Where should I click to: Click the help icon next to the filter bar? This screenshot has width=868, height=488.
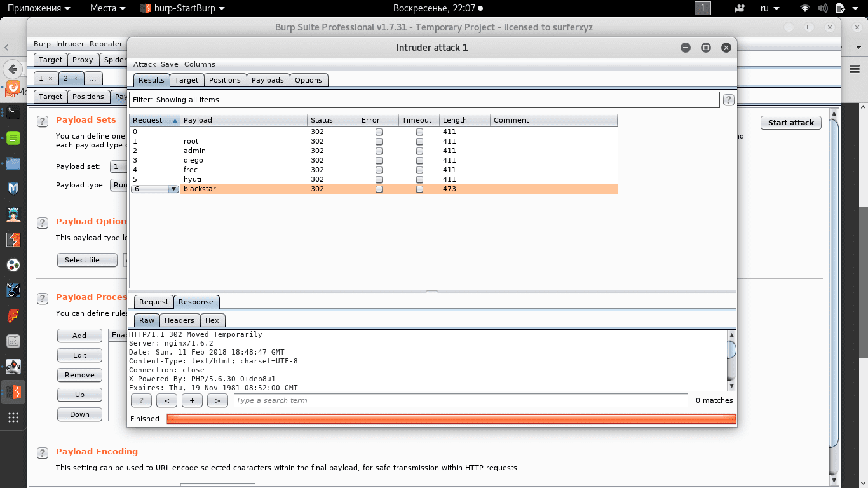pos(729,100)
